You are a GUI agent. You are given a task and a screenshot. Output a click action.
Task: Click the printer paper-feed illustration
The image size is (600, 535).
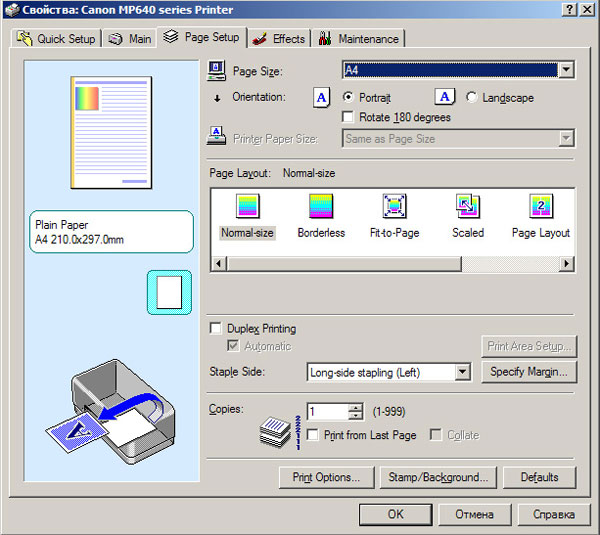click(111, 411)
